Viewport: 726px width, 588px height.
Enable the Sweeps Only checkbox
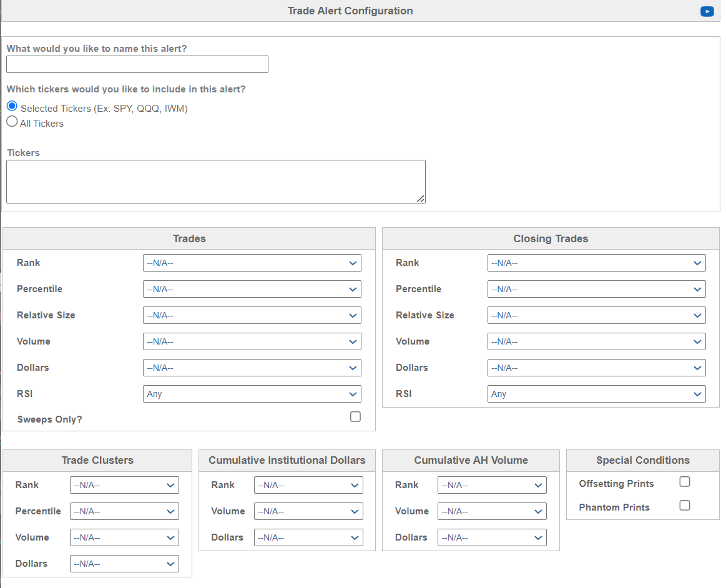coord(355,417)
